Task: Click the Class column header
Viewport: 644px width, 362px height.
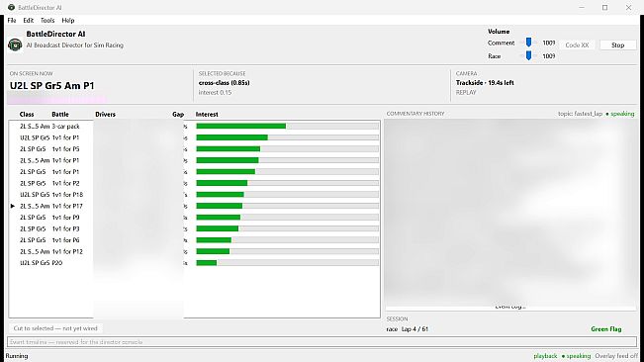Action: (27, 114)
